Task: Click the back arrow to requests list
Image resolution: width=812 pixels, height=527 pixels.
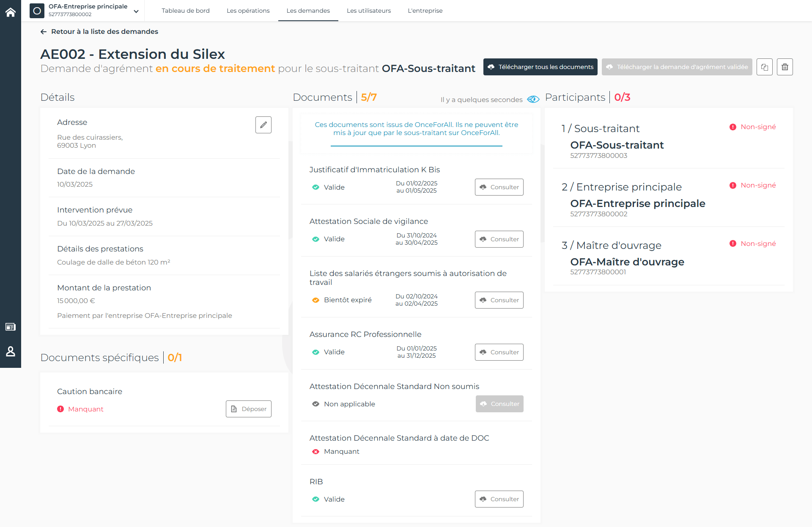Action: click(44, 32)
